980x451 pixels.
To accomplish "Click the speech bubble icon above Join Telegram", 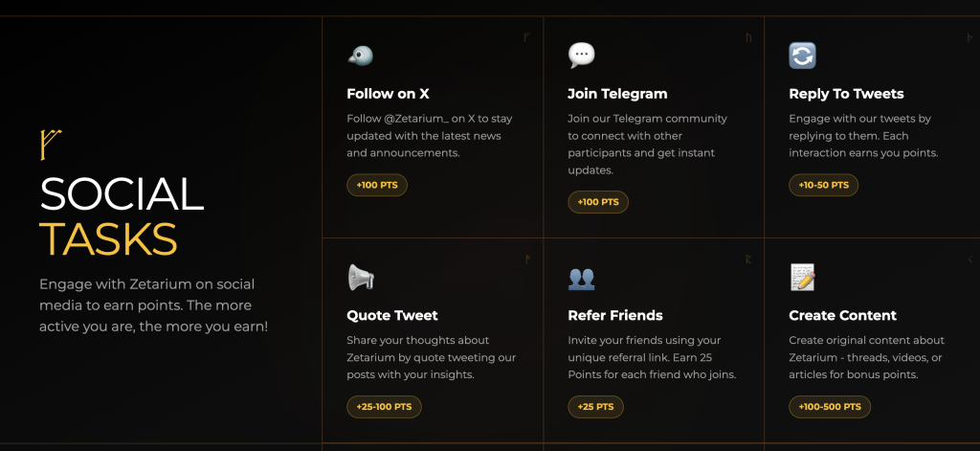I will pos(581,56).
